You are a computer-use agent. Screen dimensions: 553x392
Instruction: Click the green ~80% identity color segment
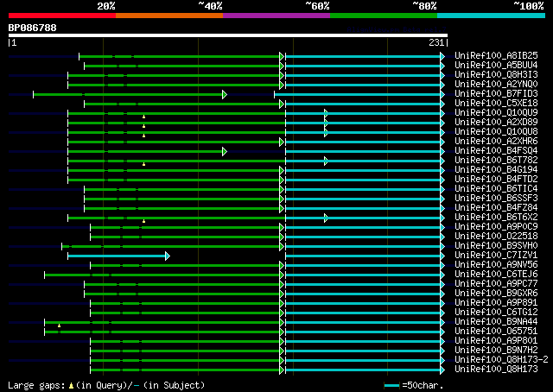click(384, 16)
